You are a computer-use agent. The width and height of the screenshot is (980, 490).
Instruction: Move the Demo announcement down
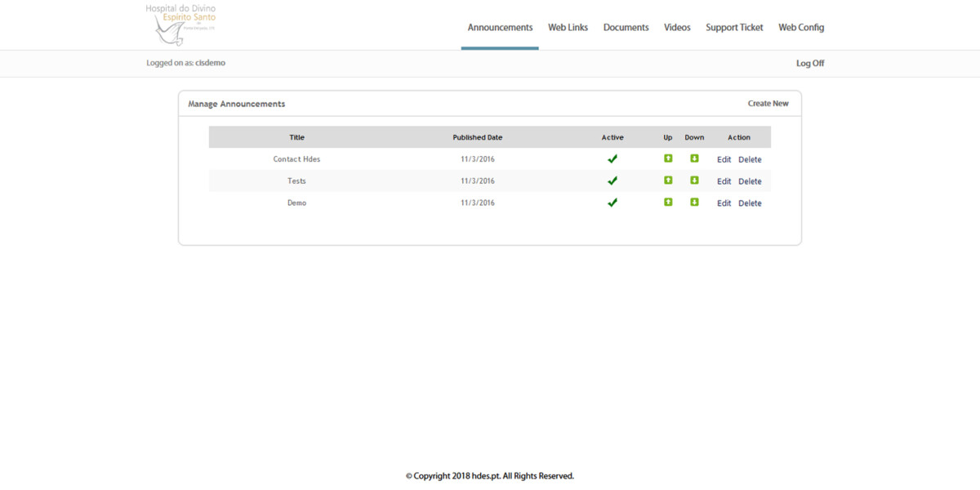click(x=694, y=203)
